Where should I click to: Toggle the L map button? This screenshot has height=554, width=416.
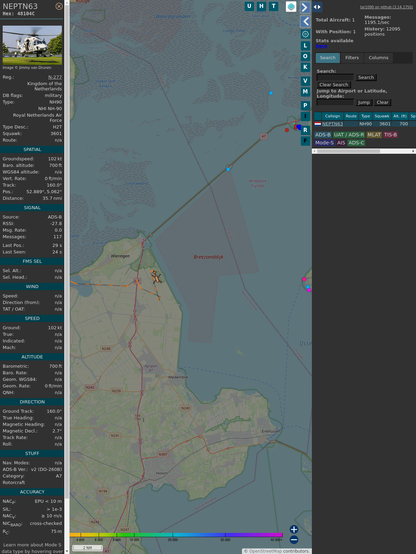[305, 46]
